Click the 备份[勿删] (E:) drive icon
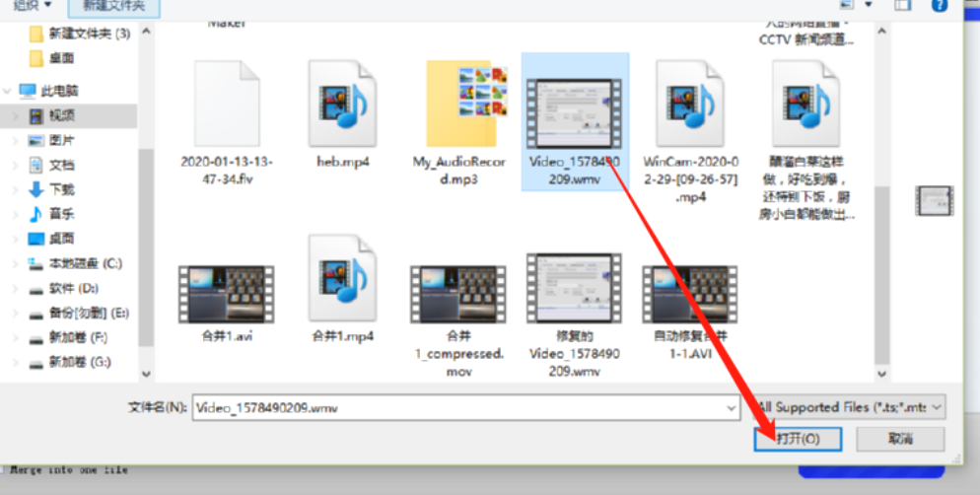980x495 pixels. 36,314
